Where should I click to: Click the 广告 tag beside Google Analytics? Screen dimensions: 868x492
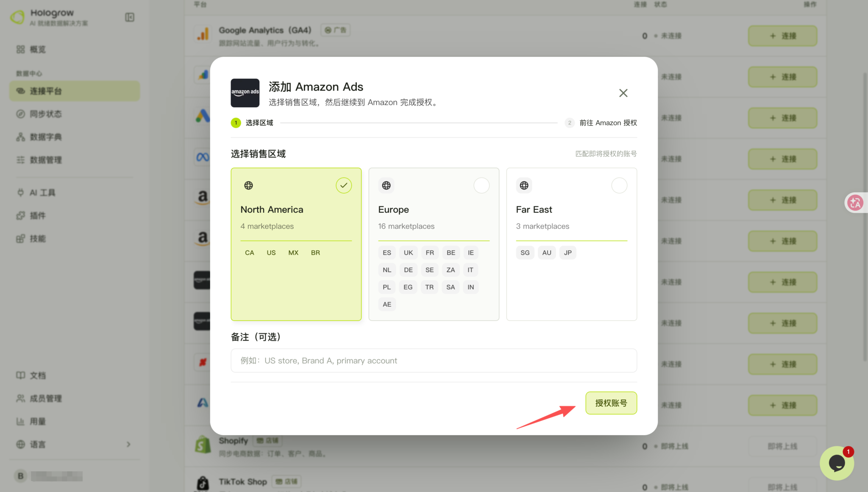(335, 30)
